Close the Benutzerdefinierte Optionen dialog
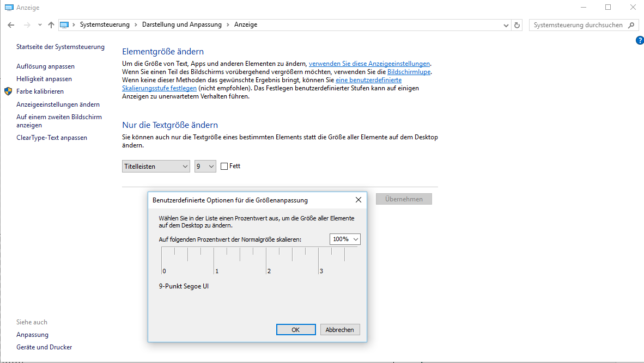Viewport: 644px width, 363px height. click(x=358, y=200)
